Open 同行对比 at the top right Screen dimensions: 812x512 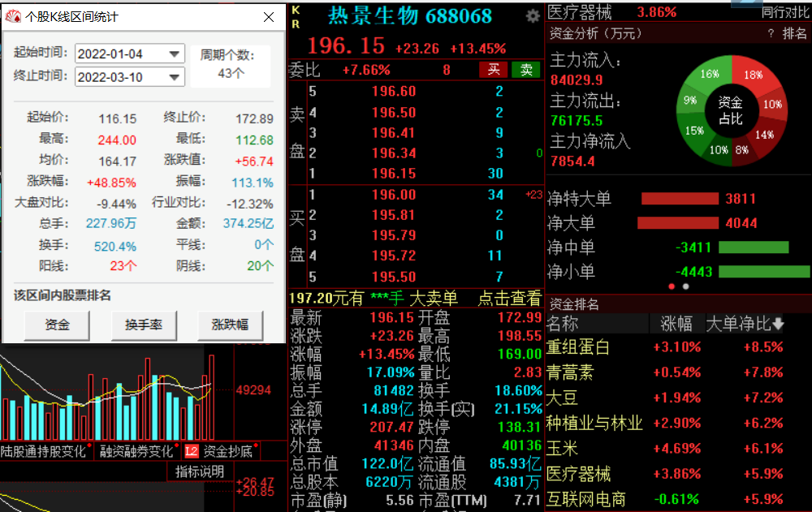(x=785, y=12)
